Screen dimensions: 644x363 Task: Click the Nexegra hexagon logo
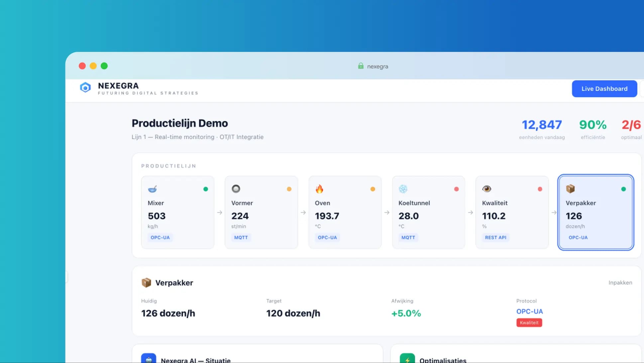(85, 88)
